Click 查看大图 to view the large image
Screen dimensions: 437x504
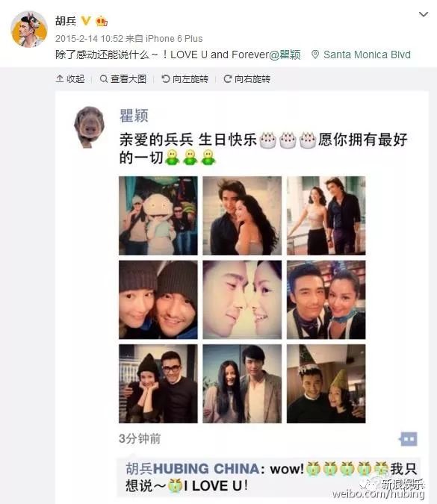[x=123, y=78]
